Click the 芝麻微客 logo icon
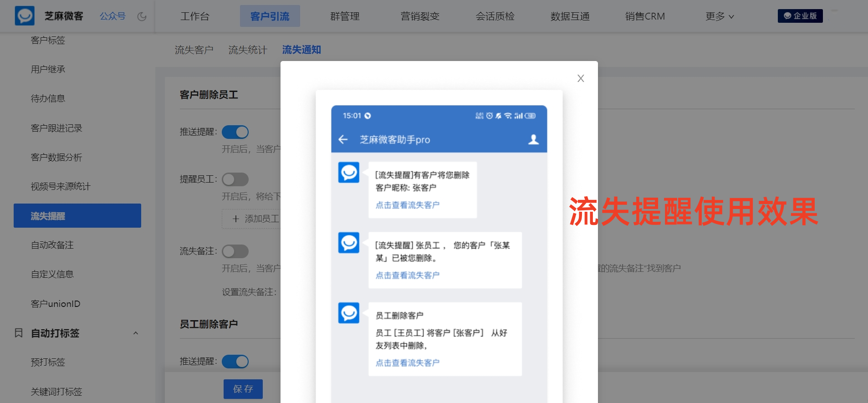 (25, 16)
